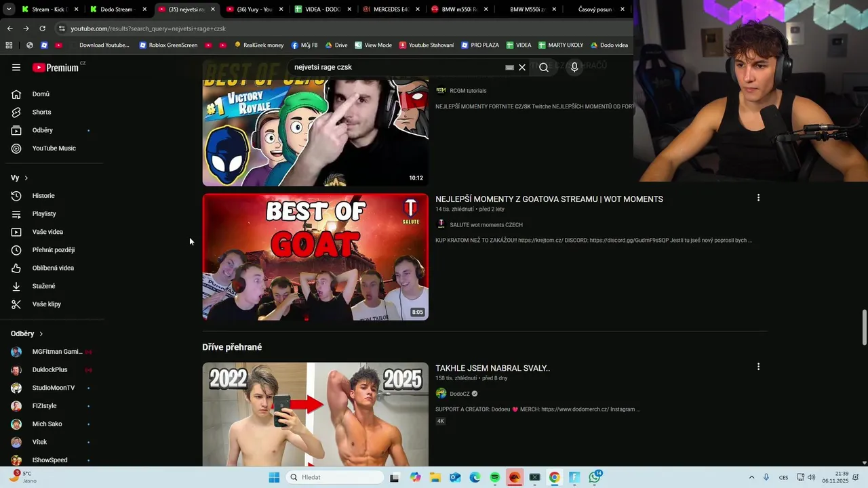Switch to the Stream - Kick tab
This screenshot has height=488, width=868.
click(x=50, y=9)
